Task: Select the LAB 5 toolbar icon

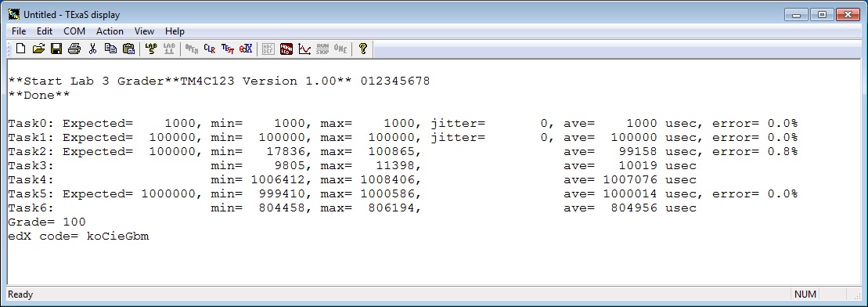Action: click(x=151, y=49)
